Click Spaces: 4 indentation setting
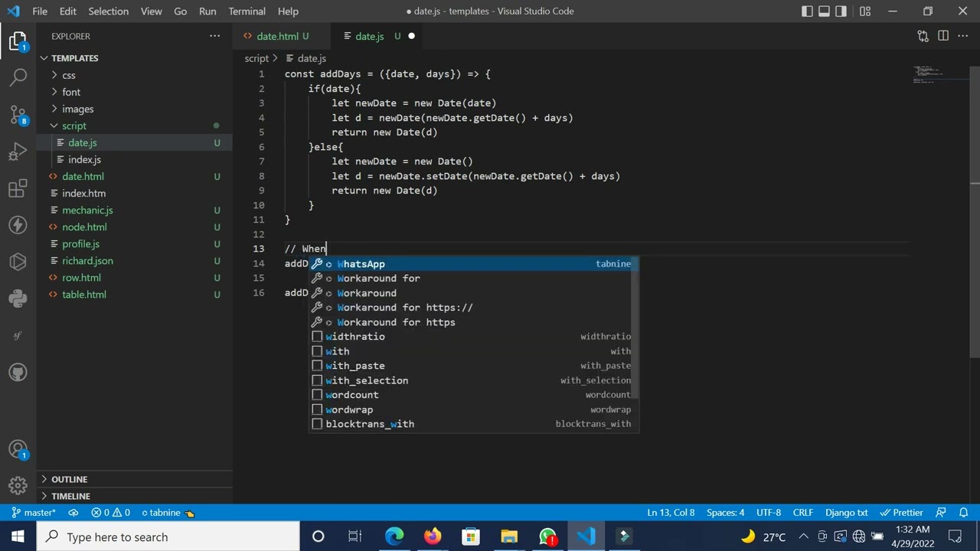The height and width of the screenshot is (551, 980). point(725,513)
